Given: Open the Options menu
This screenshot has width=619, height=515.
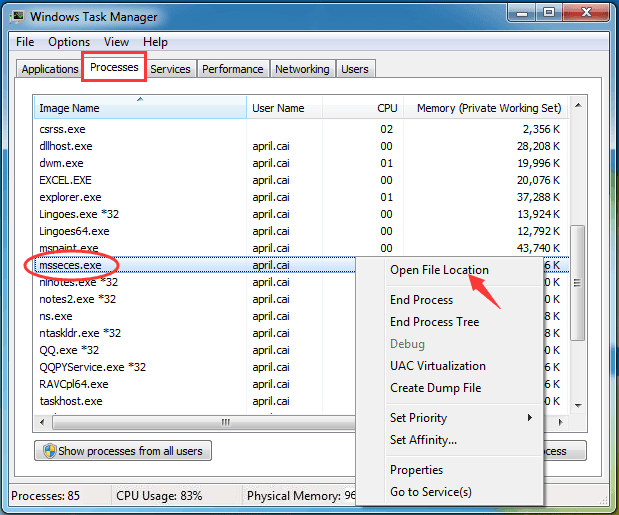Looking at the screenshot, I should pos(69,42).
